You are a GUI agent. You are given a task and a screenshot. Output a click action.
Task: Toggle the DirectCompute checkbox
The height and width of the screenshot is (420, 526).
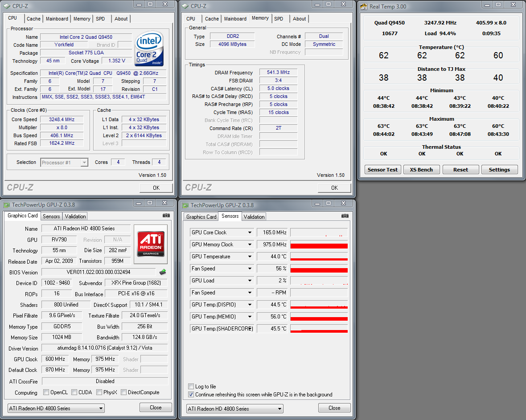(x=124, y=392)
